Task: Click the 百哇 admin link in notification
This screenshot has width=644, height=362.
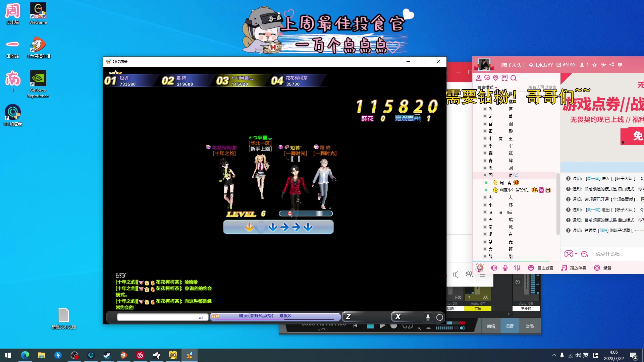Action: tap(603, 231)
